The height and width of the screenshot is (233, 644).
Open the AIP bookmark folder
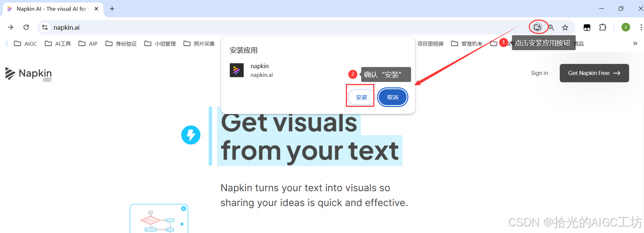(88, 44)
